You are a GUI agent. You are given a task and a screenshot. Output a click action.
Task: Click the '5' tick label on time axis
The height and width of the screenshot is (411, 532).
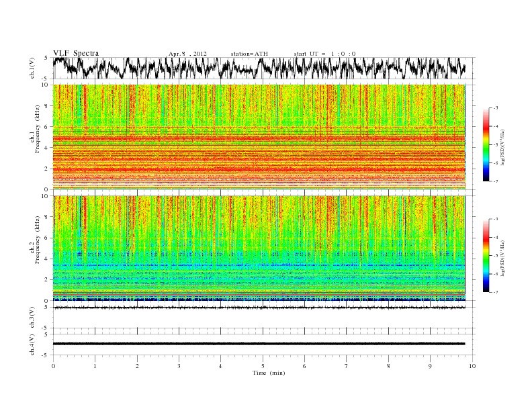click(263, 366)
